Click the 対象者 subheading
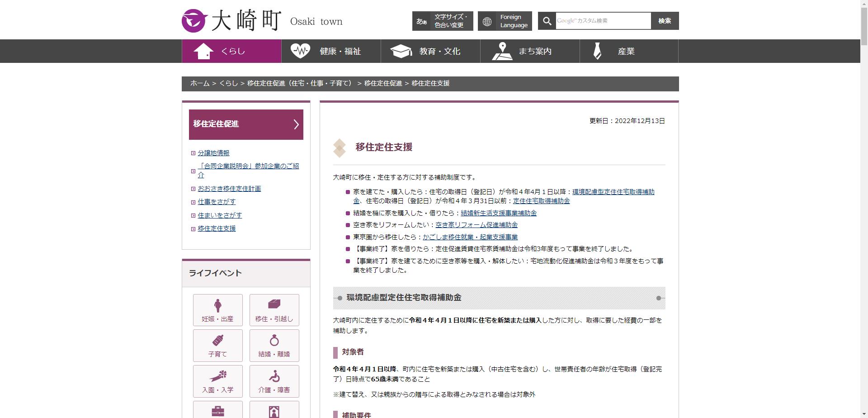868x418 pixels. coord(353,352)
